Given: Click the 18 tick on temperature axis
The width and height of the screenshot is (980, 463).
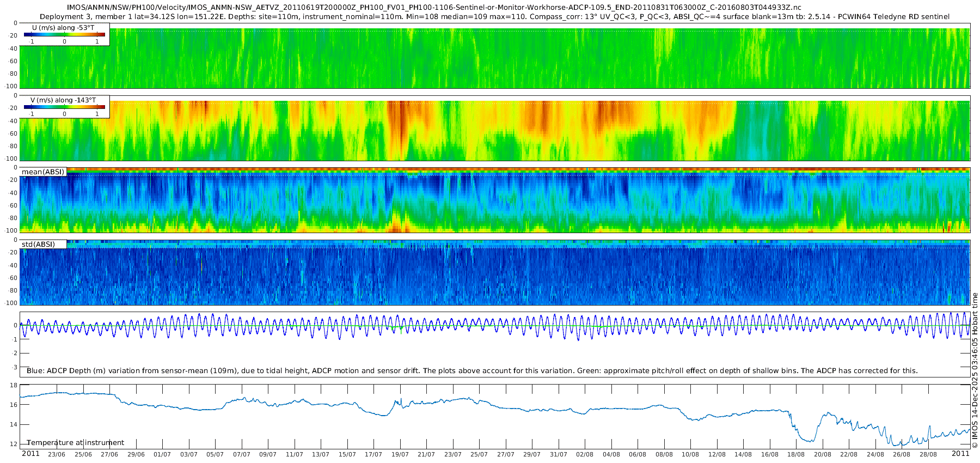Looking at the screenshot, I should 14,386.
